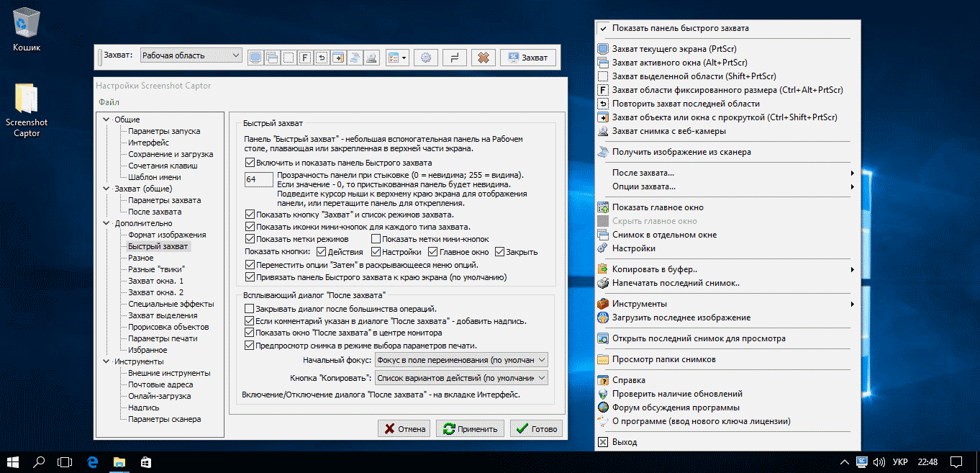Click the Инструменты menu entry toolbox icon
Screen dimensions: 980x473
[603, 304]
